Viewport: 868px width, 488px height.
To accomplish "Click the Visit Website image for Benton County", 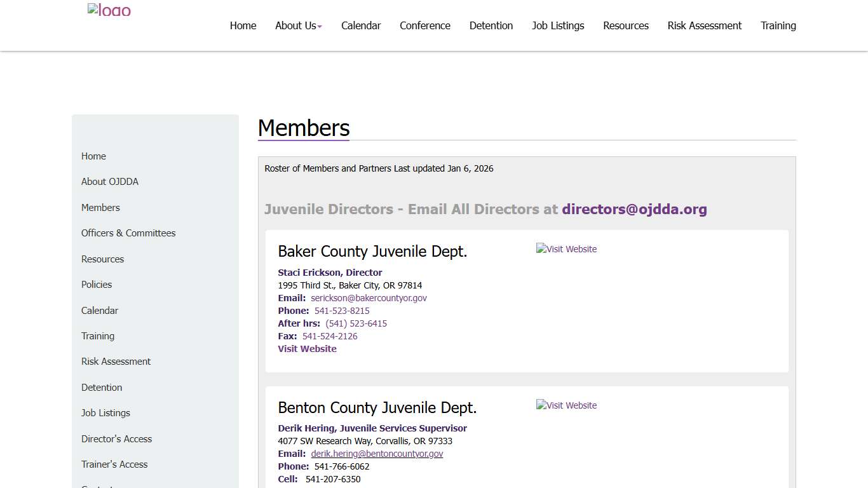I will pyautogui.click(x=566, y=405).
